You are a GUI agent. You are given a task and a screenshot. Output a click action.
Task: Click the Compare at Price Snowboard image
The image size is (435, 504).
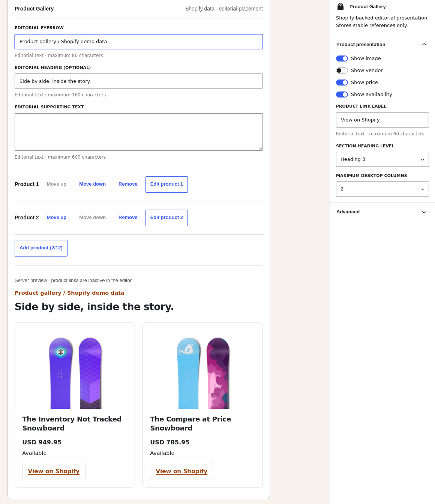tap(203, 369)
